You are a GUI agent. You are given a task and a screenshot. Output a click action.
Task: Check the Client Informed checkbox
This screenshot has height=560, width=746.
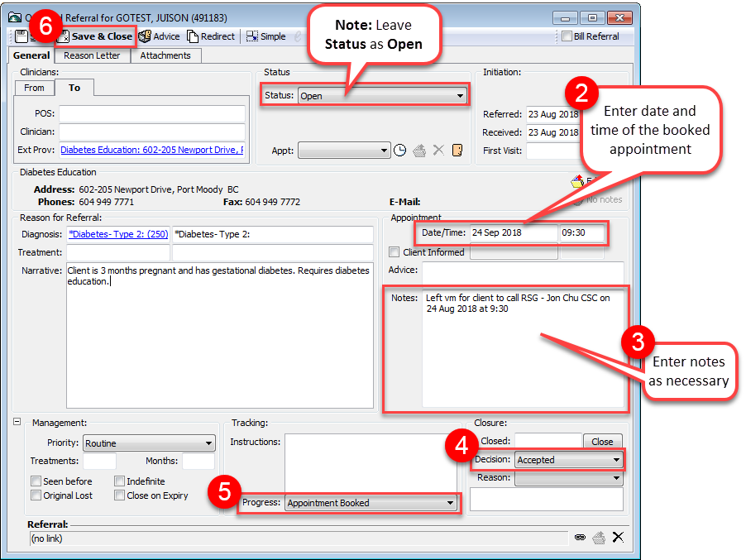pos(395,252)
